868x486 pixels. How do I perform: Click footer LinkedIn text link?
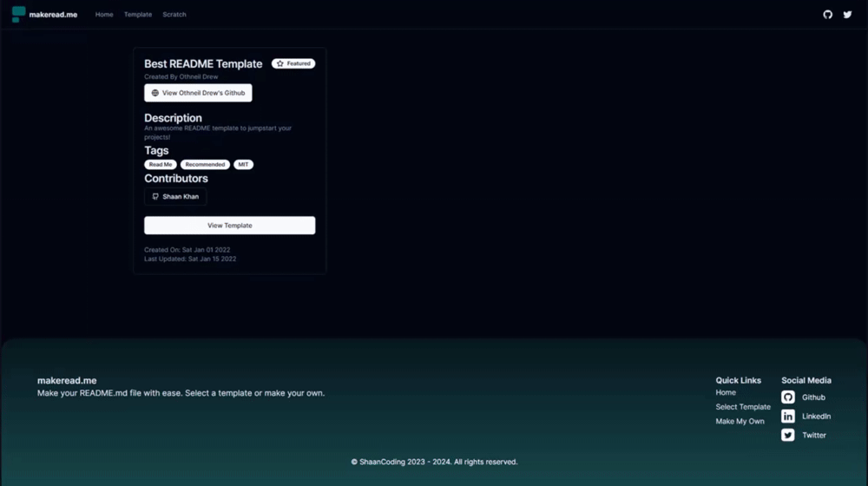pos(817,417)
